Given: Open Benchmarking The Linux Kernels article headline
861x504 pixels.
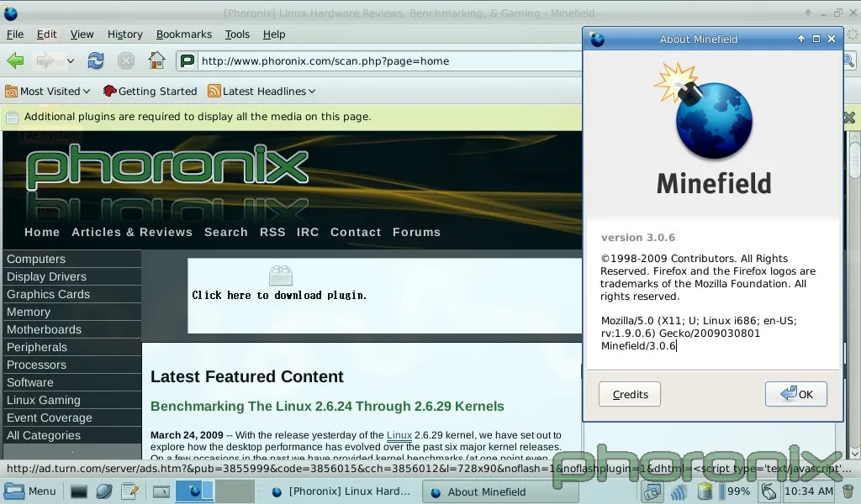Looking at the screenshot, I should (x=327, y=407).
